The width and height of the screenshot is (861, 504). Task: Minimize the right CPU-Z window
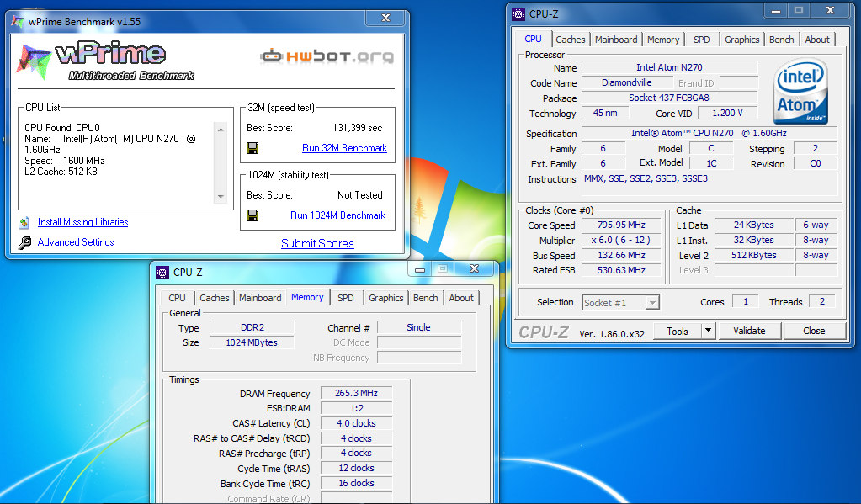775,11
